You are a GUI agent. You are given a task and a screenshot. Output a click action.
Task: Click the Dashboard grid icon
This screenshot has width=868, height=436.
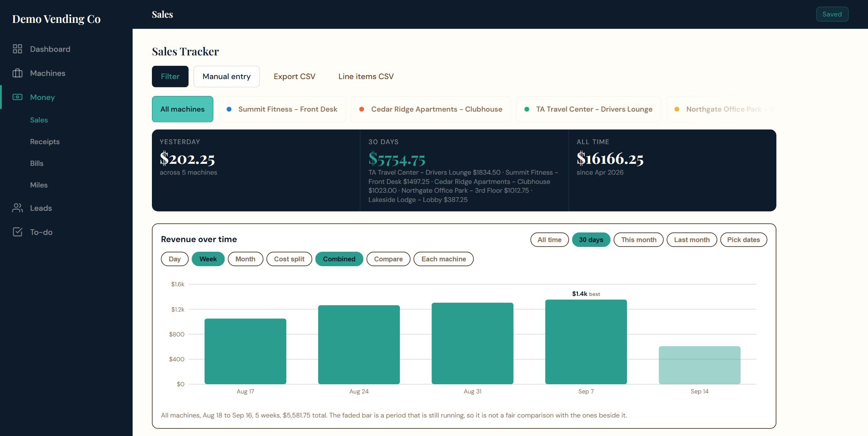pyautogui.click(x=17, y=49)
